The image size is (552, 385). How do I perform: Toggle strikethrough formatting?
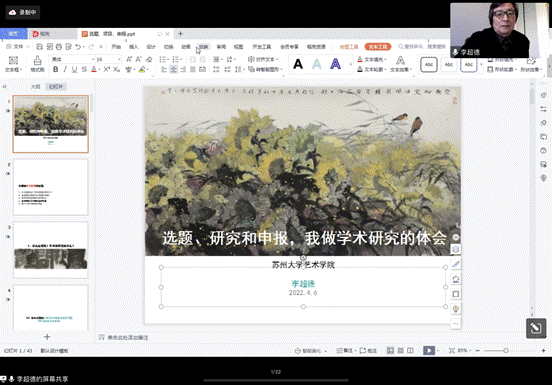[84, 69]
